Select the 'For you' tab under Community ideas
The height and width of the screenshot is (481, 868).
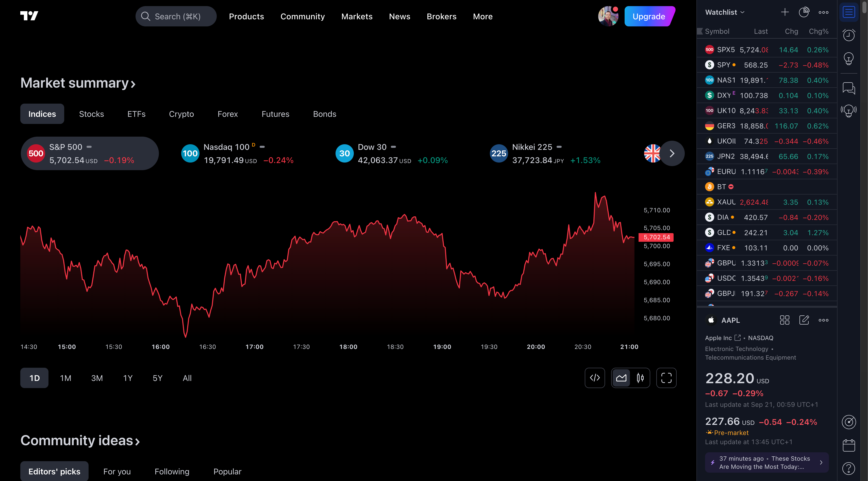117,471
